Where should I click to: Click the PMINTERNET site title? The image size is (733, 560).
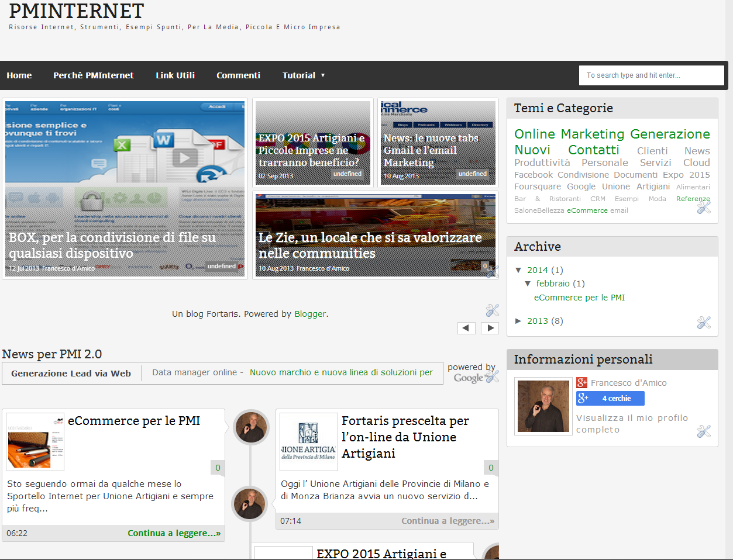[x=77, y=11]
